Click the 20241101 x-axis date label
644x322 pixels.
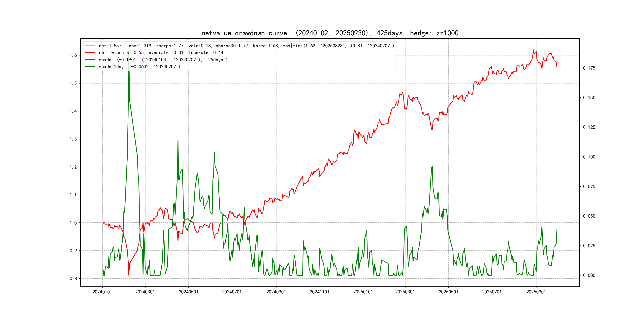(x=319, y=292)
